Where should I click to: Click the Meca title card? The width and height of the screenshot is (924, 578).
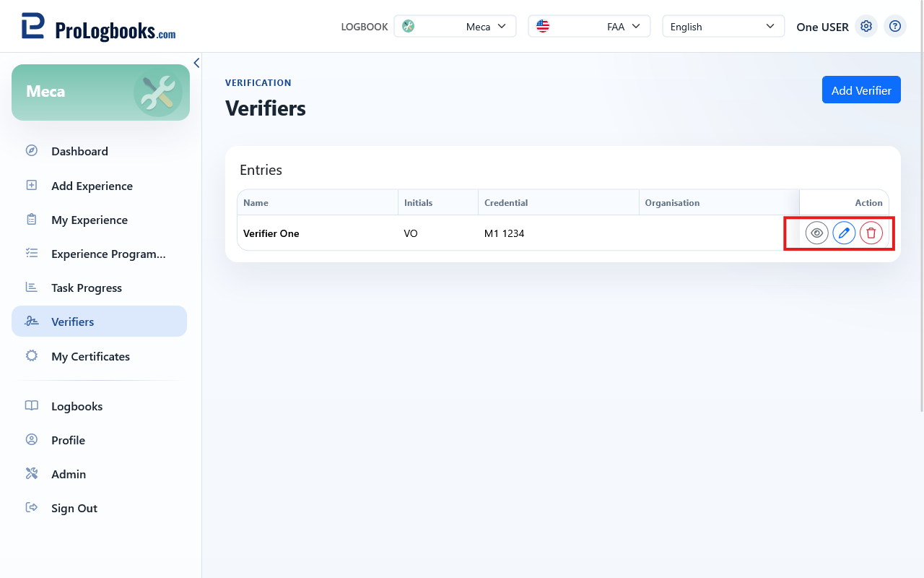(100, 92)
